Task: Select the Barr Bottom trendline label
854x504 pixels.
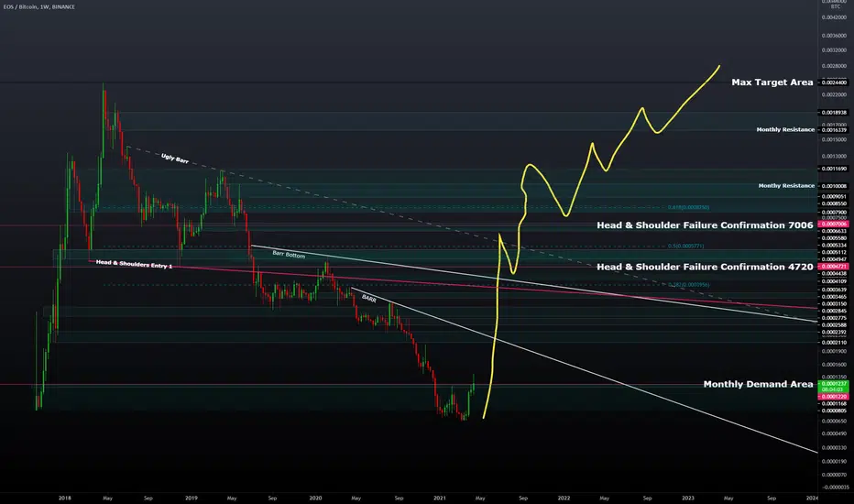Action: coord(289,255)
